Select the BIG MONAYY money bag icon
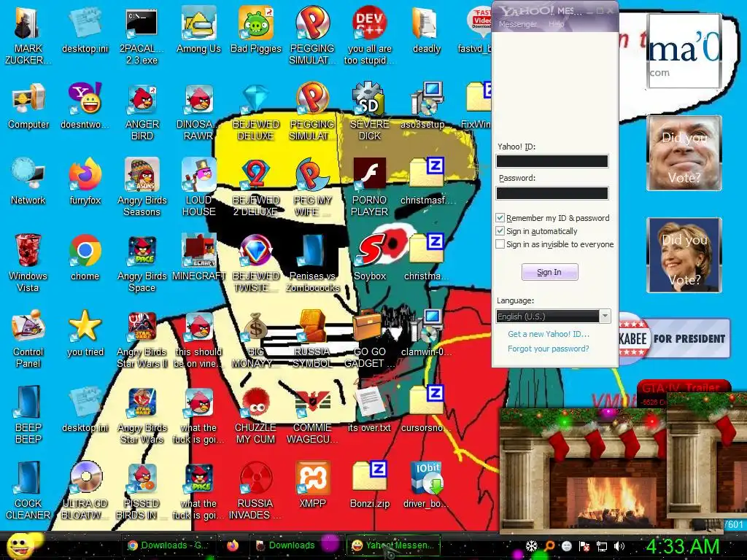Image resolution: width=747 pixels, height=560 pixels. (x=256, y=339)
